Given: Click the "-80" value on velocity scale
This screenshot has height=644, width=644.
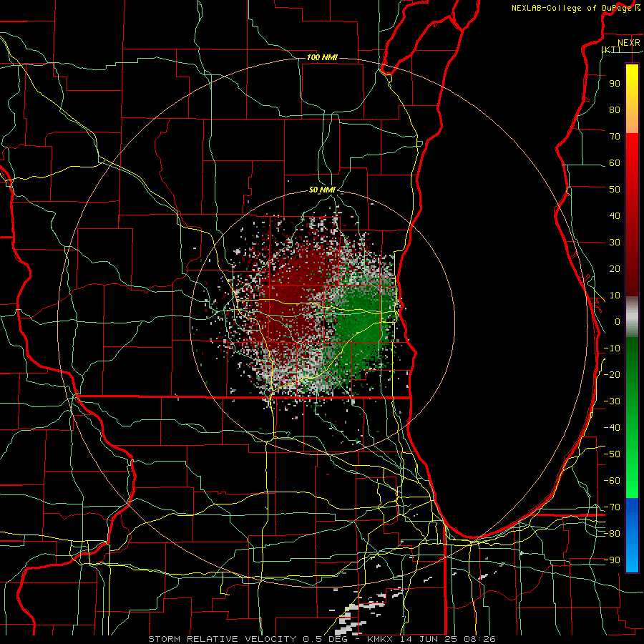Looking at the screenshot, I should click(612, 534).
